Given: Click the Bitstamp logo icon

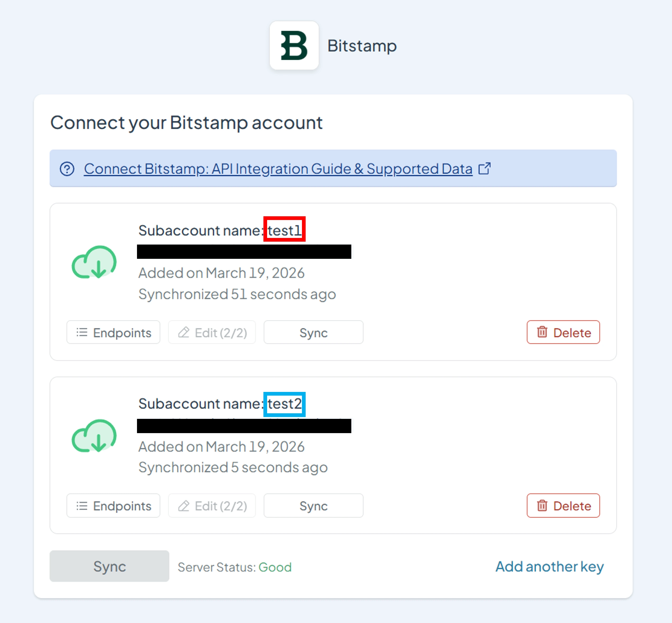Looking at the screenshot, I should 294,45.
